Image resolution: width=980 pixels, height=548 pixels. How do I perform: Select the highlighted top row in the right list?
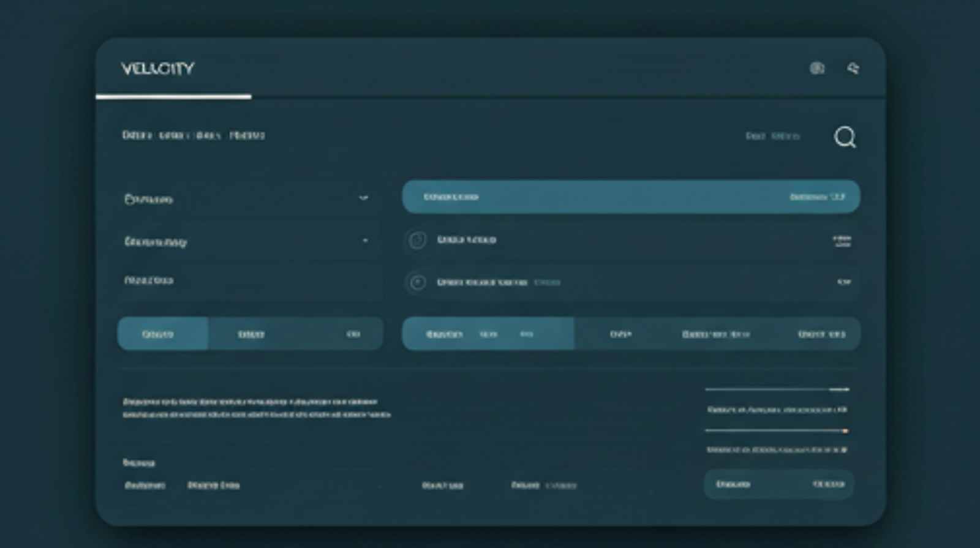[631, 197]
